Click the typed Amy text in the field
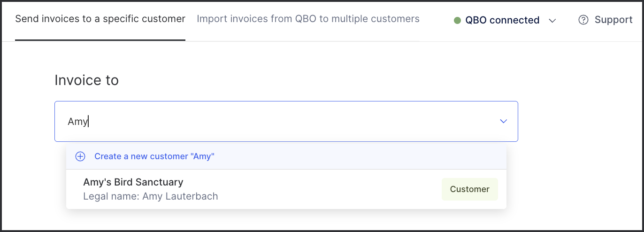The image size is (644, 232). click(78, 122)
